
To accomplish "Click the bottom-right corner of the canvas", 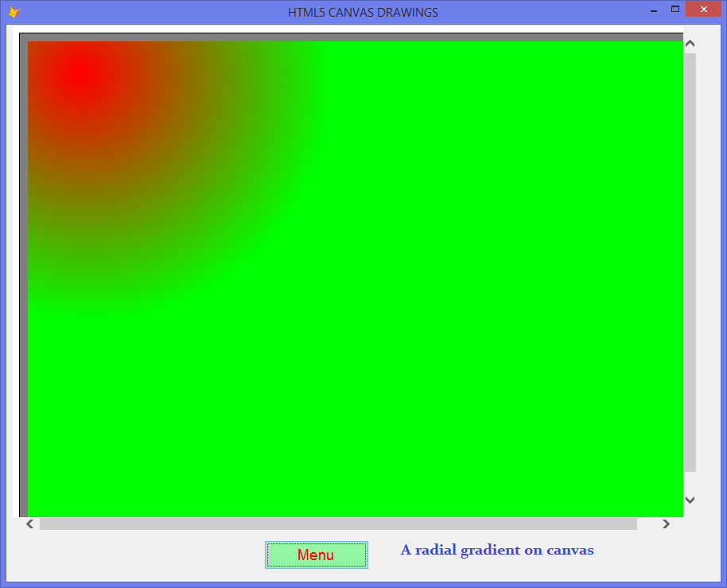I will 680,513.
